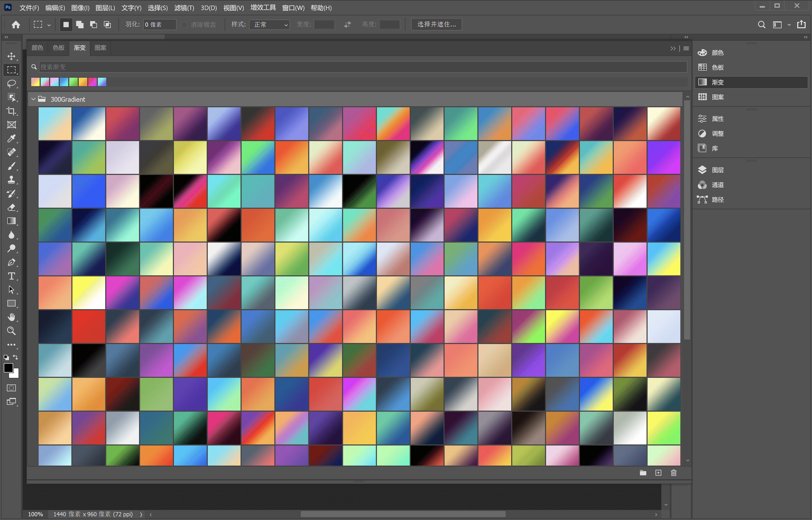Activate the Hand tool
This screenshot has width=812, height=520.
point(11,317)
